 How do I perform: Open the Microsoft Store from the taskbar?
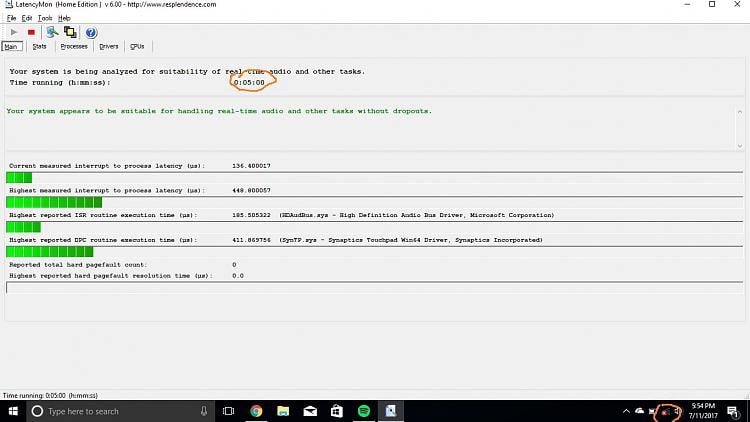(x=337, y=411)
